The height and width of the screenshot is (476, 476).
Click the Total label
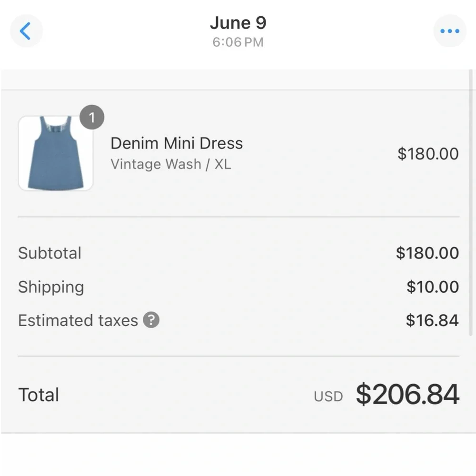(x=39, y=394)
